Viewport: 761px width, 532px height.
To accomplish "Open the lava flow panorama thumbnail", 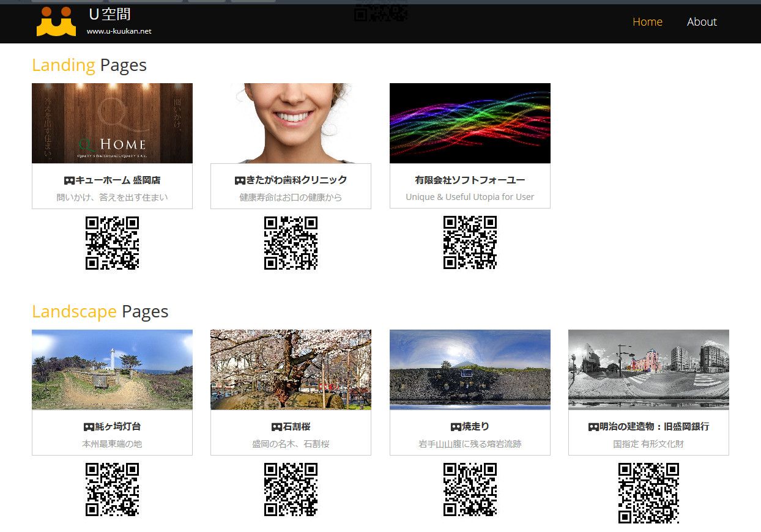I will [470, 369].
